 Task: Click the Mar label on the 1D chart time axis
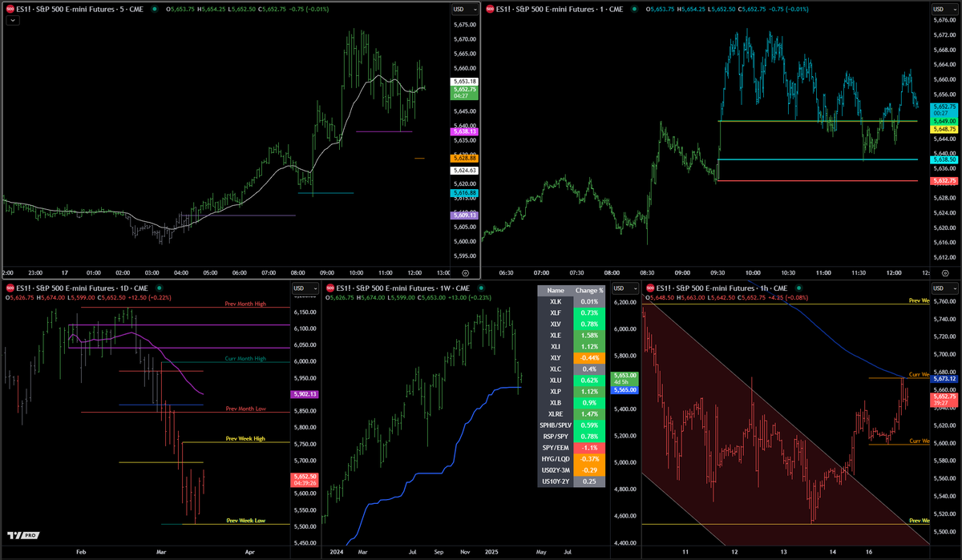point(162,552)
